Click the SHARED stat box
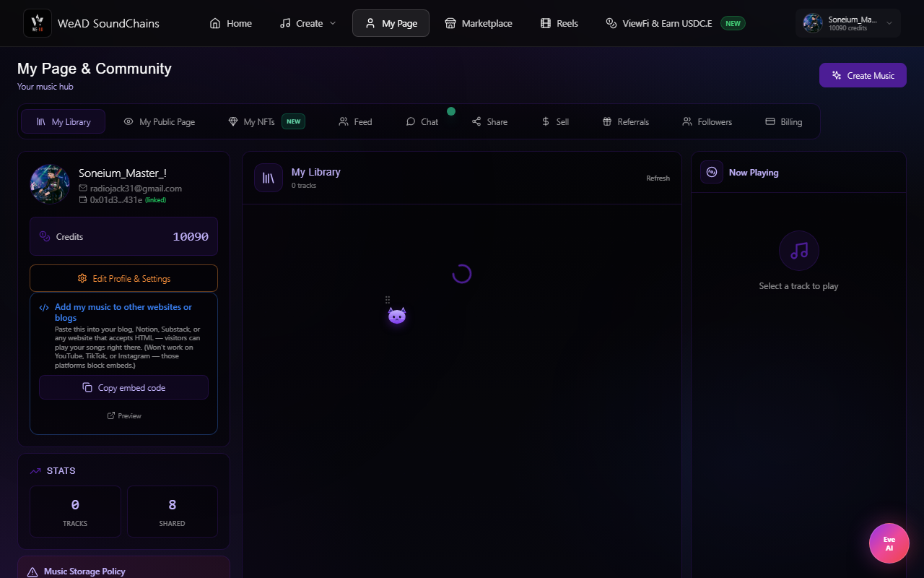 [172, 512]
